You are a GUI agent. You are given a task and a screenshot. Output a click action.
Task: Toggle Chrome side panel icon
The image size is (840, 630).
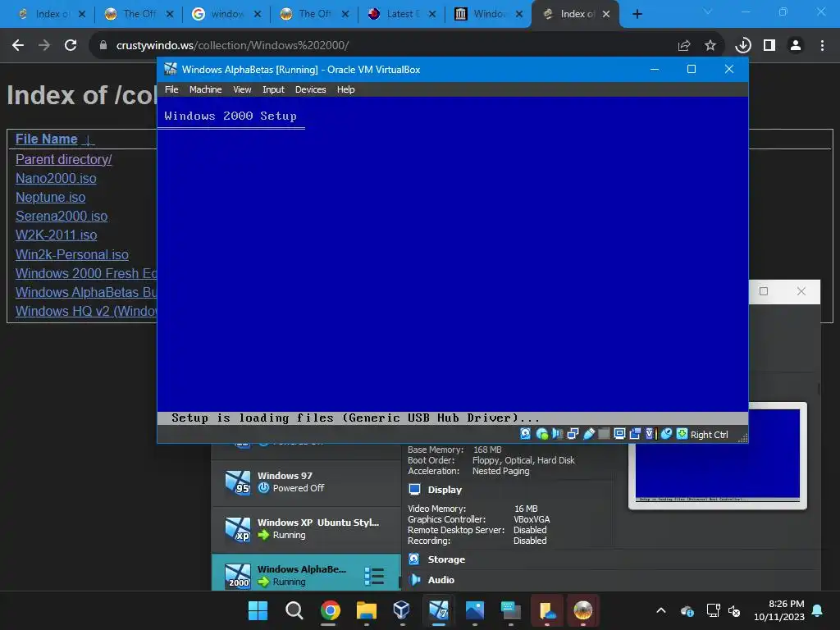click(769, 46)
